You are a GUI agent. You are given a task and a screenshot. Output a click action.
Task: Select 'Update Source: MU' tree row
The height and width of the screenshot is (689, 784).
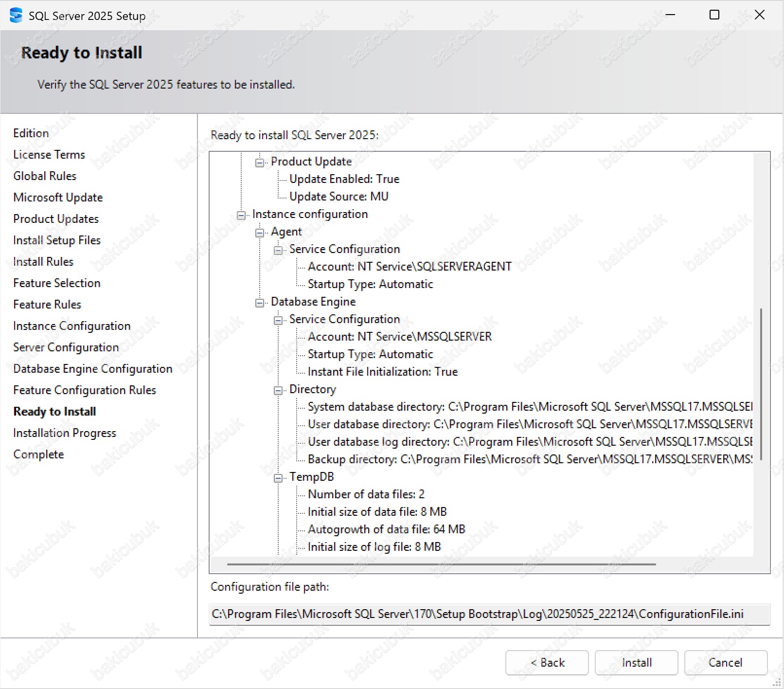pos(339,197)
